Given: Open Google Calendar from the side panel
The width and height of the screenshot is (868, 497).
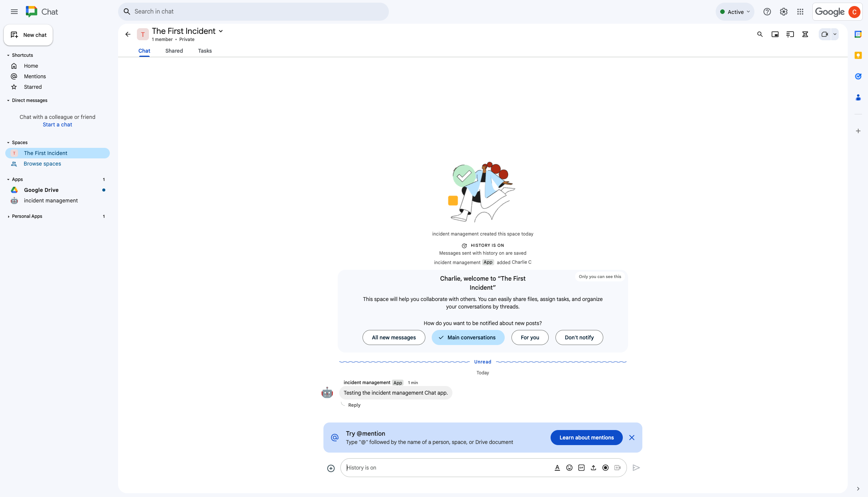Looking at the screenshot, I should coord(858,34).
